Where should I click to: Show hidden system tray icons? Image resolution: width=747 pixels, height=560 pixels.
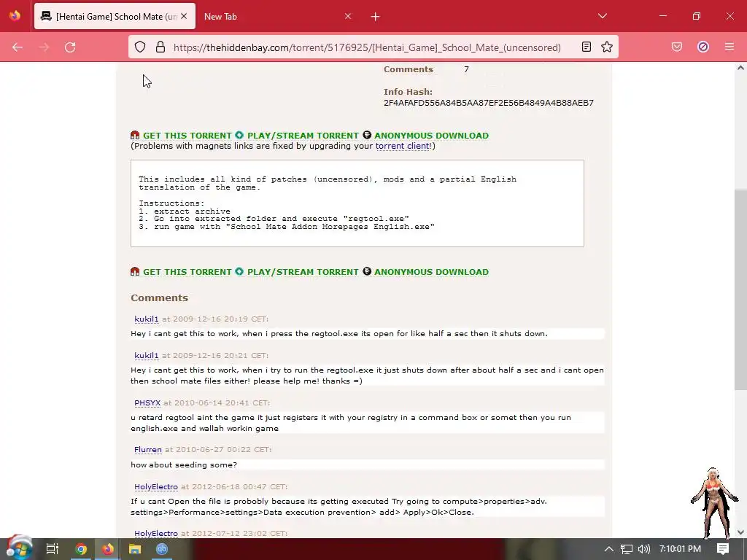pos(609,549)
